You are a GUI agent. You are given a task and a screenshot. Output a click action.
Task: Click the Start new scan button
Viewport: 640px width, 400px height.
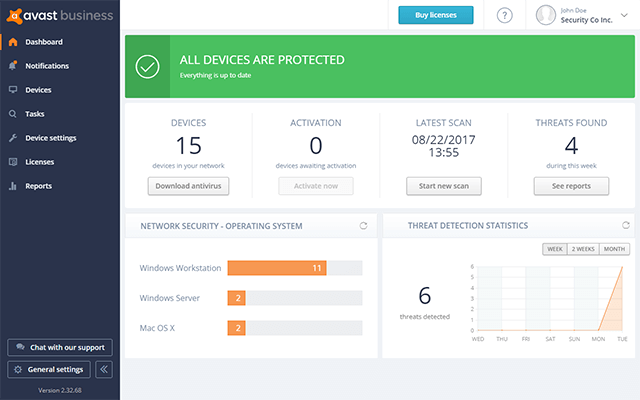pos(443,186)
